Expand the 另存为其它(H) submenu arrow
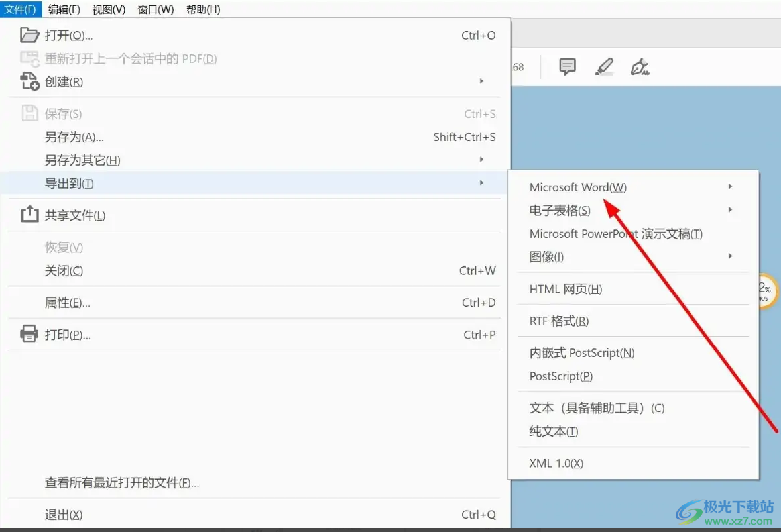The height and width of the screenshot is (532, 781). [x=481, y=160]
